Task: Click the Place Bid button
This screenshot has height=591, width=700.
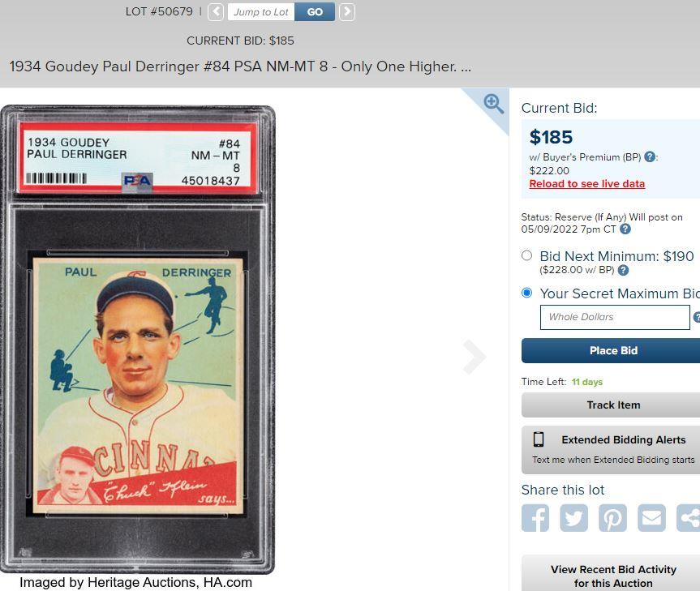Action: (611, 350)
